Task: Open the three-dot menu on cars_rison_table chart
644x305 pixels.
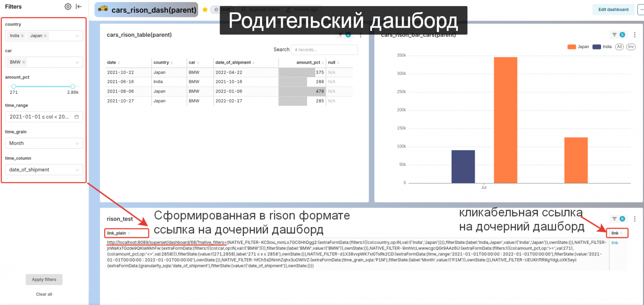Action: coord(360,35)
